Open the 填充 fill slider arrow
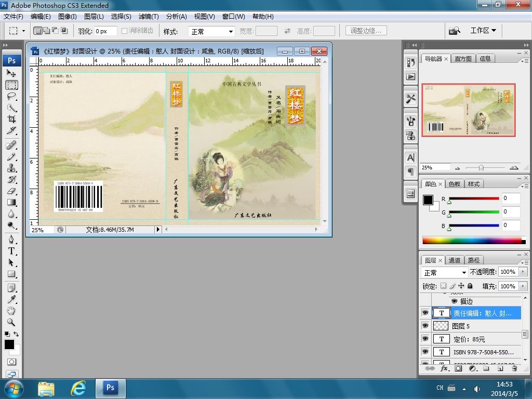Viewport: 532px width, 399px height. [x=523, y=286]
